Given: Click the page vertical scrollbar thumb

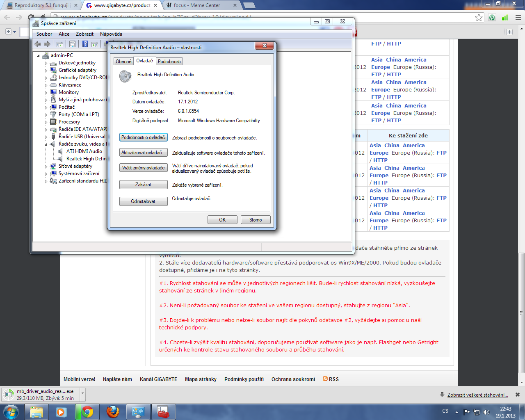Looking at the screenshot, I should 521,313.
